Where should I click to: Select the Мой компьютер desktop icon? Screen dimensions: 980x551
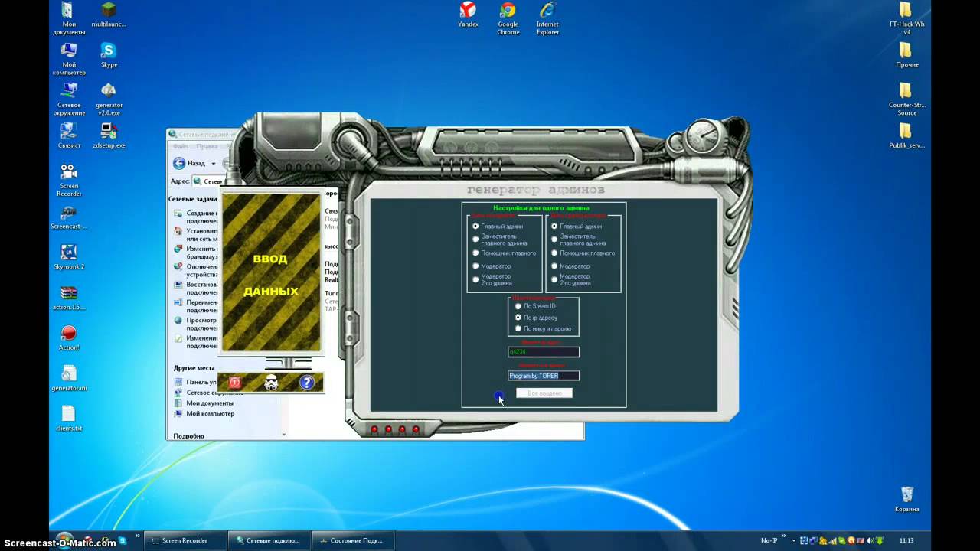[x=69, y=59]
